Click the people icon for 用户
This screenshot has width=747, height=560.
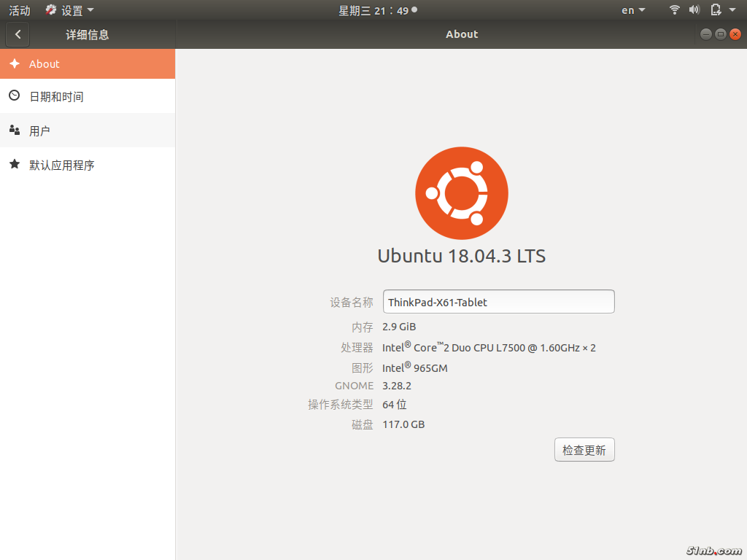[14, 131]
